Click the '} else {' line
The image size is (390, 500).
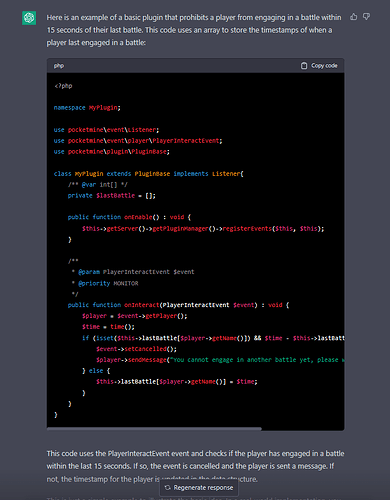pos(96,371)
